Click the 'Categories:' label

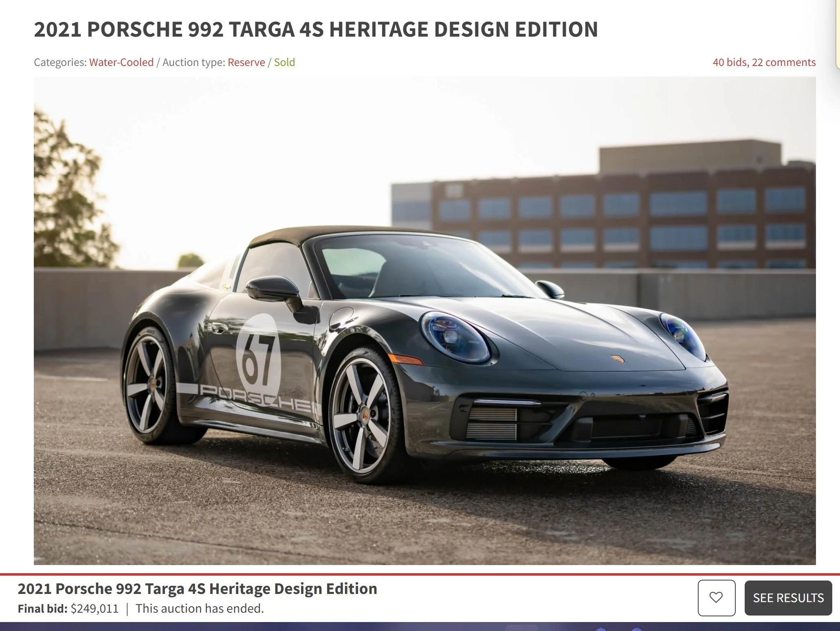tap(60, 62)
